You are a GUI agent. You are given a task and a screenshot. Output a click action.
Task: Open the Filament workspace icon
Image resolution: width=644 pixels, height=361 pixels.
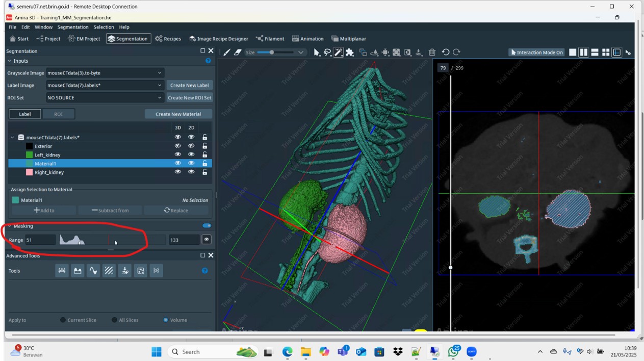pos(271,38)
